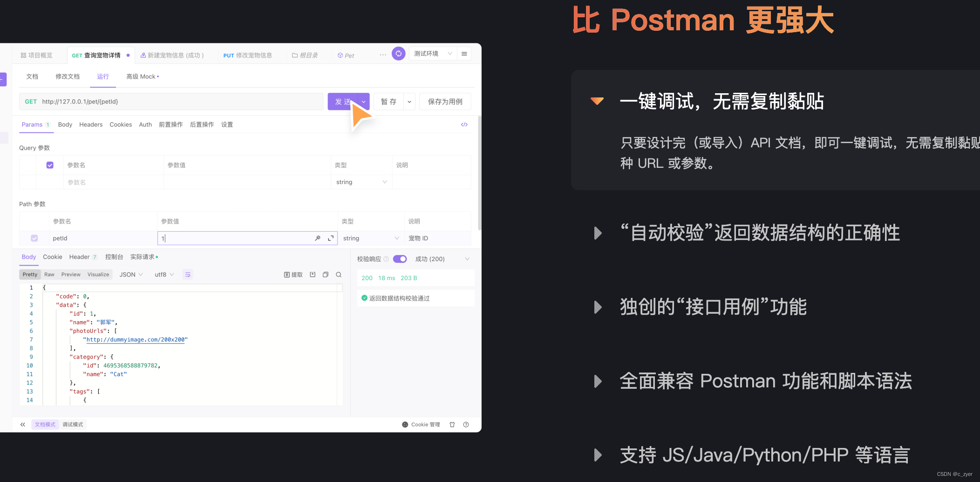Switch off the 校验响应 toggle
The image size is (980, 482).
click(400, 259)
